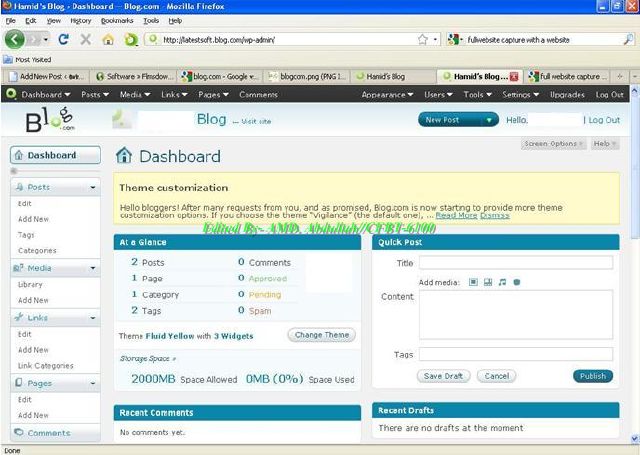Click Log Out link next to Hello
Viewport: 640px width, 455px height.
pos(604,120)
